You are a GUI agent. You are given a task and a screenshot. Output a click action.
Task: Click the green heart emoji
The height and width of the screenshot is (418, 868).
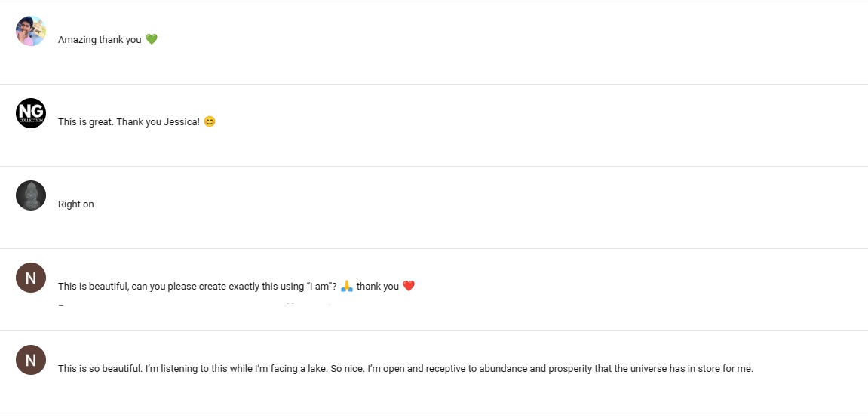coord(151,39)
